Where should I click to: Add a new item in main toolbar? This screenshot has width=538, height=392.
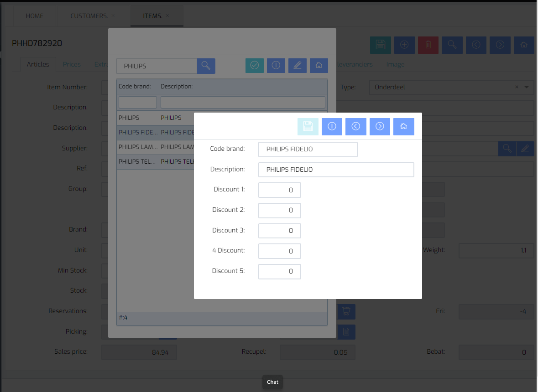[x=405, y=45]
